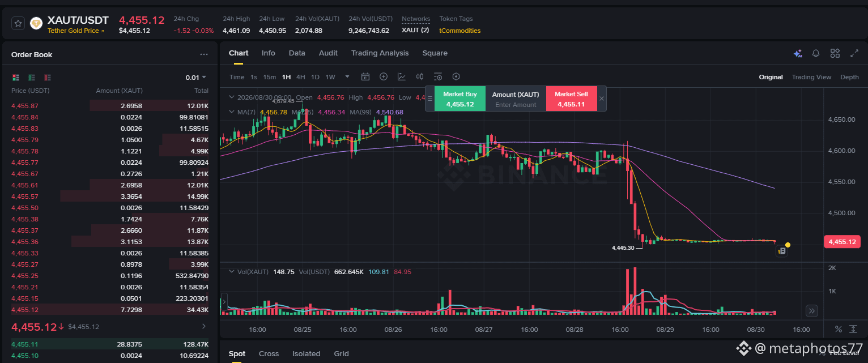Click the 4,455.12 current price tag
868x363 pixels.
(842, 242)
